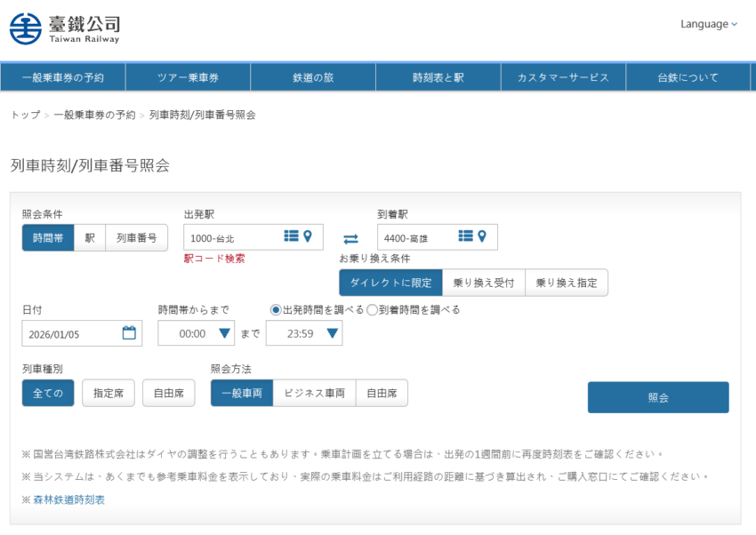Expand the Language dropdown
The image size is (756, 535).
[x=709, y=24]
